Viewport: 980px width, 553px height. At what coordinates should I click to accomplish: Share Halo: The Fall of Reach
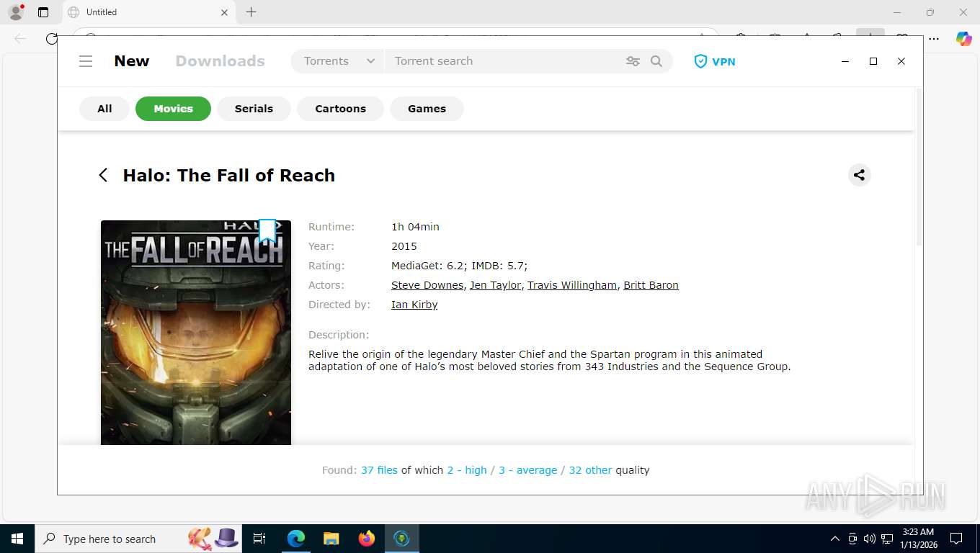pyautogui.click(x=859, y=175)
